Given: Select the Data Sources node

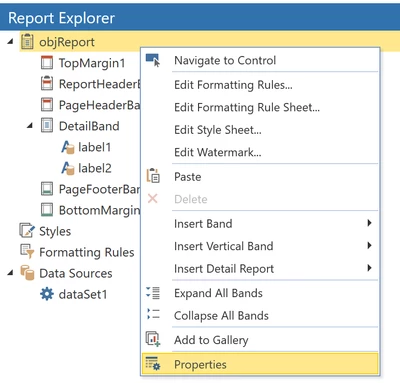Looking at the screenshot, I should click(x=76, y=273).
